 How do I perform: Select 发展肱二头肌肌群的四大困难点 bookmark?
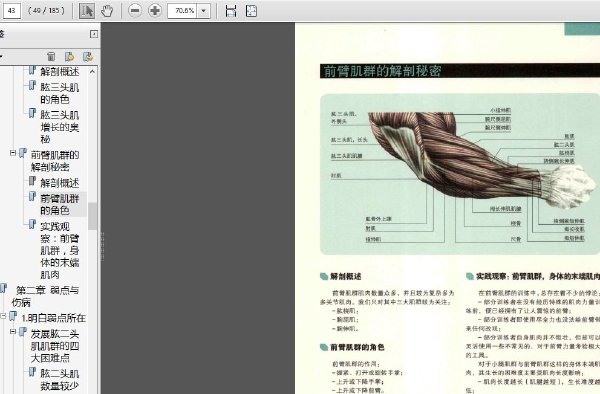[55, 346]
